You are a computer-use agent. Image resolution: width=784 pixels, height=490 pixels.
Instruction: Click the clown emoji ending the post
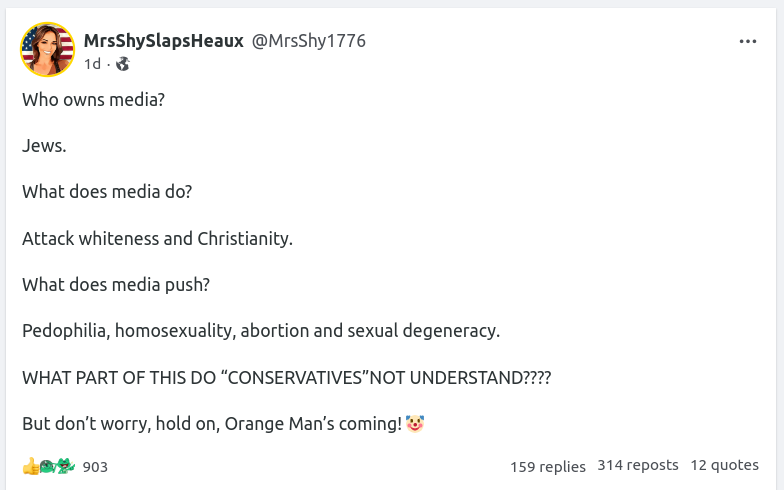click(x=416, y=423)
